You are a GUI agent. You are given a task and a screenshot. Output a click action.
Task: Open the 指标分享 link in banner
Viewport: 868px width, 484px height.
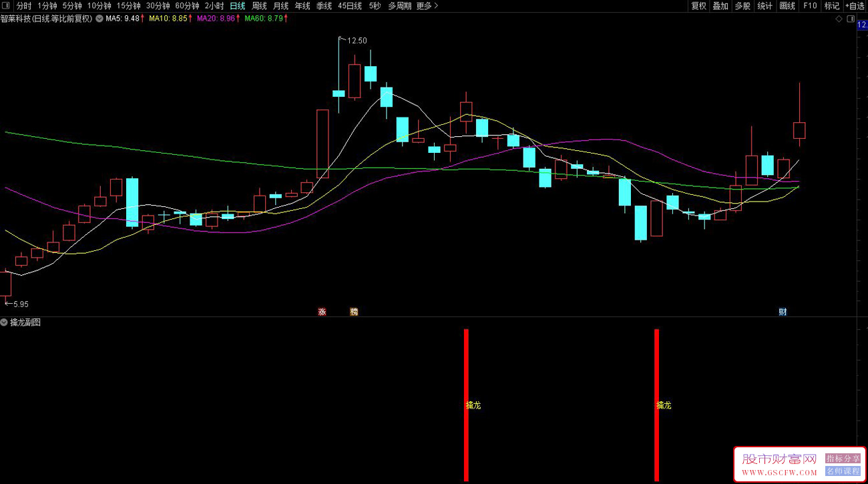point(843,459)
